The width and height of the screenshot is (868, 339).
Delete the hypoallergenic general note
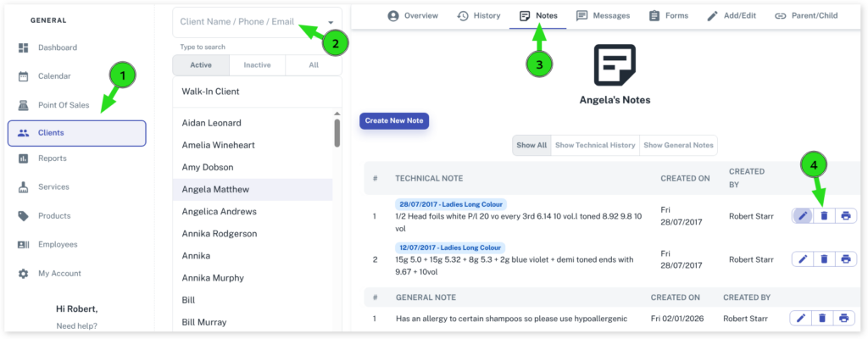(823, 318)
